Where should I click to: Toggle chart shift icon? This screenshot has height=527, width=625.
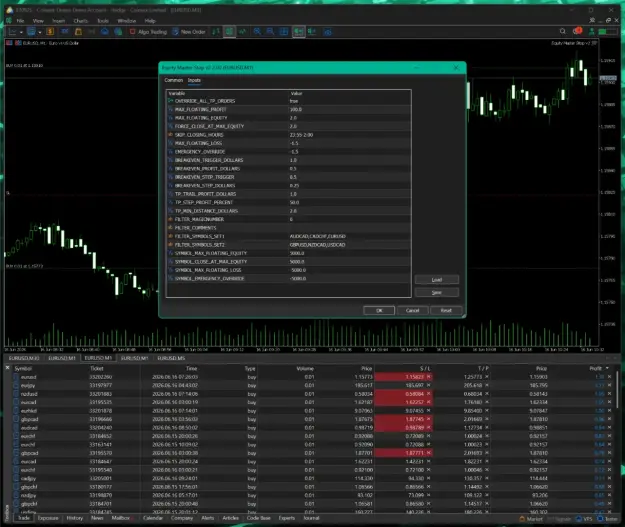tap(312, 31)
